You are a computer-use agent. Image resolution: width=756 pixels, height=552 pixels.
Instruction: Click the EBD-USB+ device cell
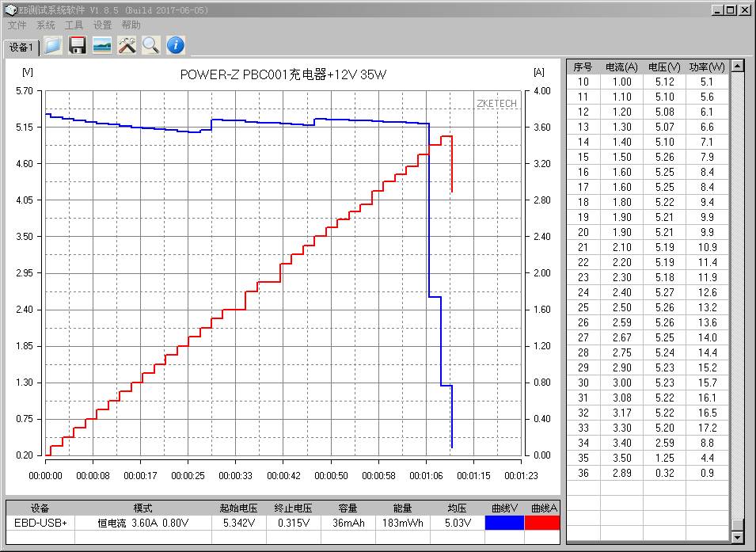pos(40,523)
